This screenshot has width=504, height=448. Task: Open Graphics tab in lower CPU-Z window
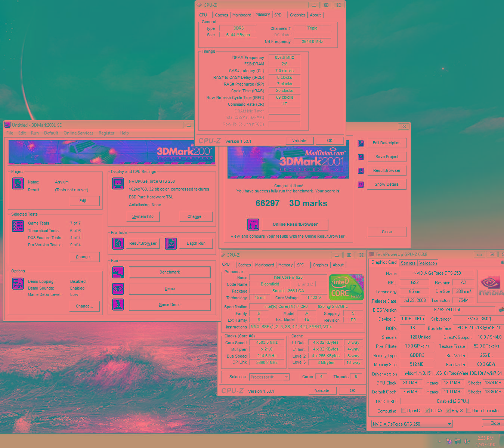(321, 265)
